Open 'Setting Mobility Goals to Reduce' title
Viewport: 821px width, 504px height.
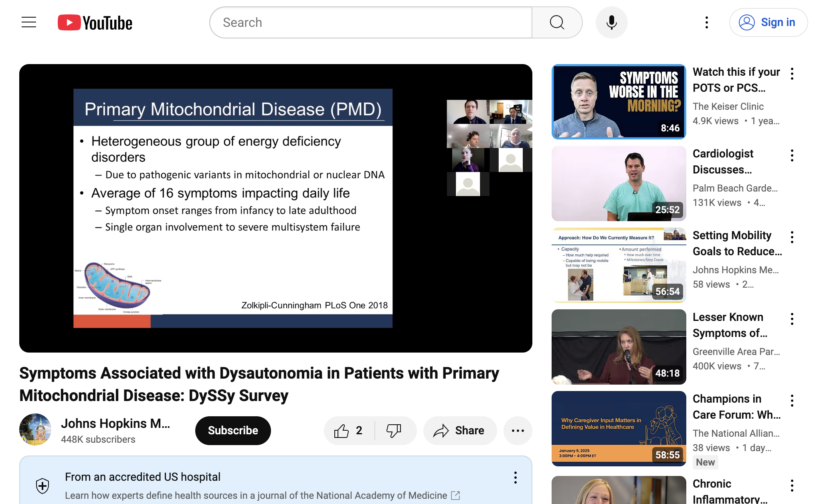pos(737,243)
